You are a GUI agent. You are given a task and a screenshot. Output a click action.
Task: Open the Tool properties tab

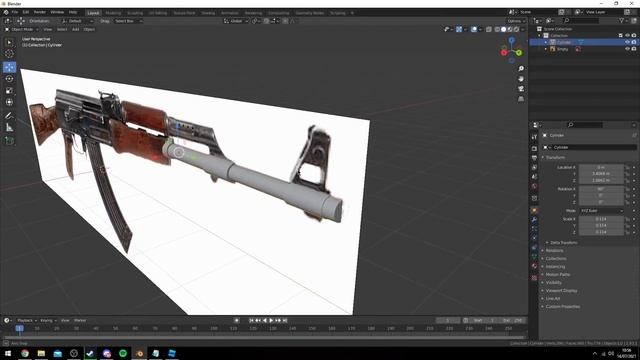pos(534,137)
